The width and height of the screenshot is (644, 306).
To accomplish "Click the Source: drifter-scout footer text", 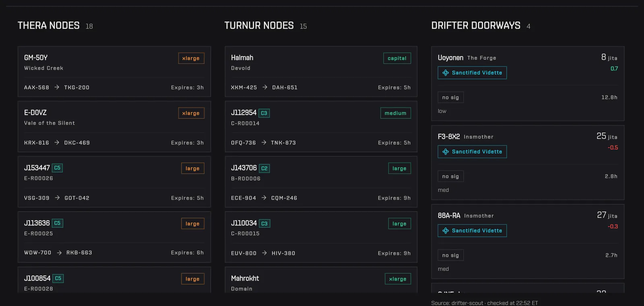I will pos(485,303).
